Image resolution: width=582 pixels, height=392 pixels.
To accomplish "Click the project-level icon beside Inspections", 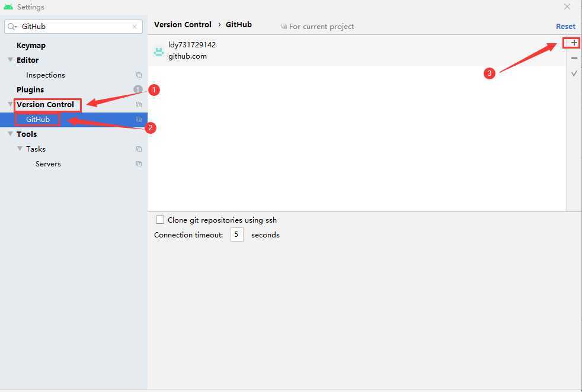I will [x=139, y=75].
